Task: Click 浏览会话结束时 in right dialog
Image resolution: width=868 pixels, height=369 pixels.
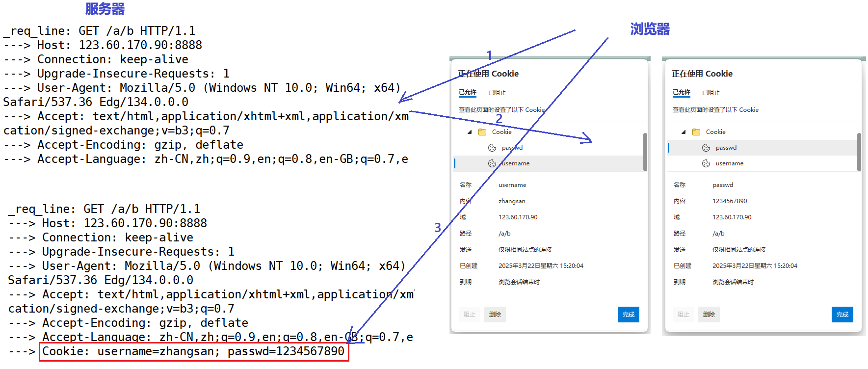Action: tap(733, 282)
